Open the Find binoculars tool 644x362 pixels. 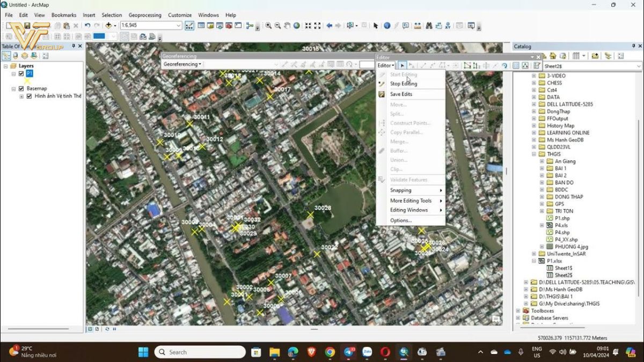(x=429, y=25)
